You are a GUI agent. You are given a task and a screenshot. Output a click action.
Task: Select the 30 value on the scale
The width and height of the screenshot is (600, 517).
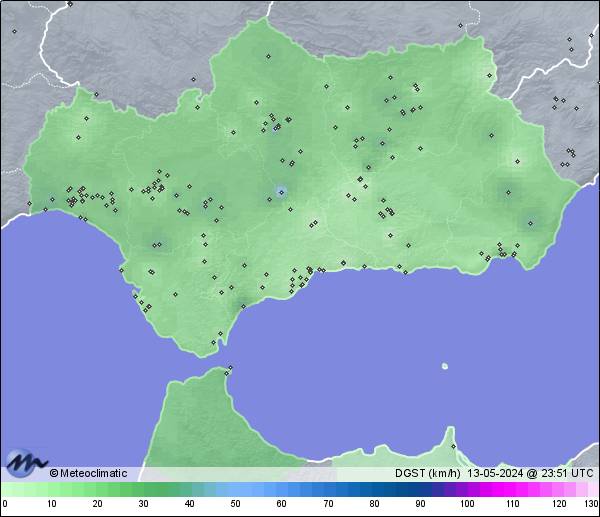coord(143,504)
